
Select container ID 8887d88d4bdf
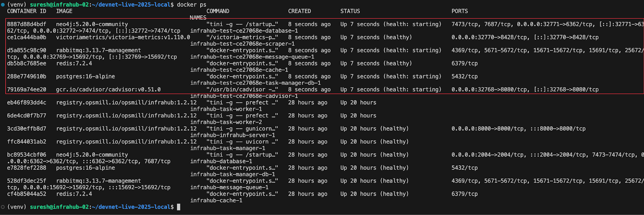coord(27,24)
